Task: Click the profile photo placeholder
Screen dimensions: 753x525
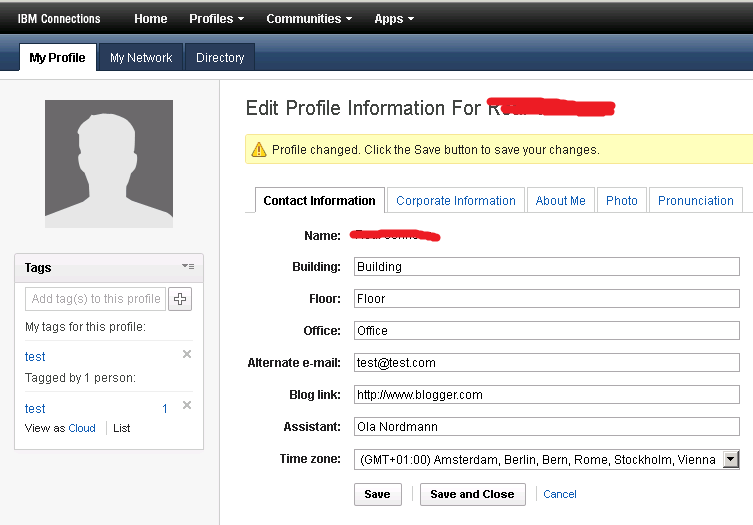Action: (109, 164)
